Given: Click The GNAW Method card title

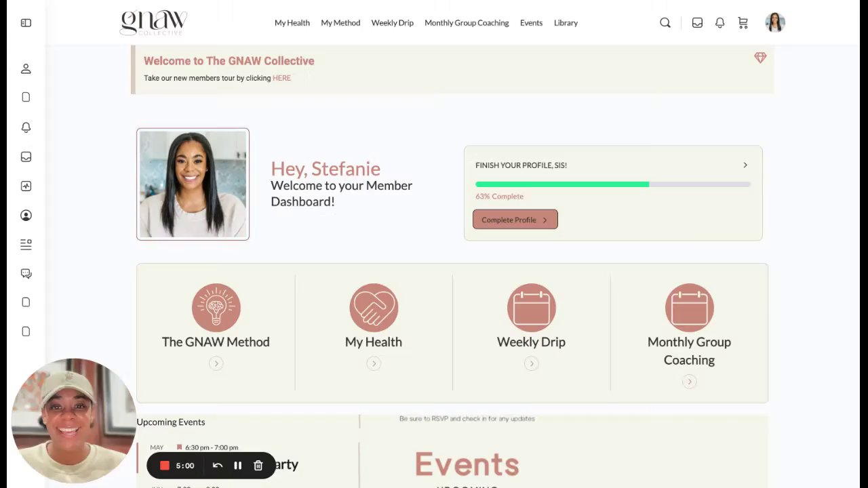Looking at the screenshot, I should pos(216,342).
